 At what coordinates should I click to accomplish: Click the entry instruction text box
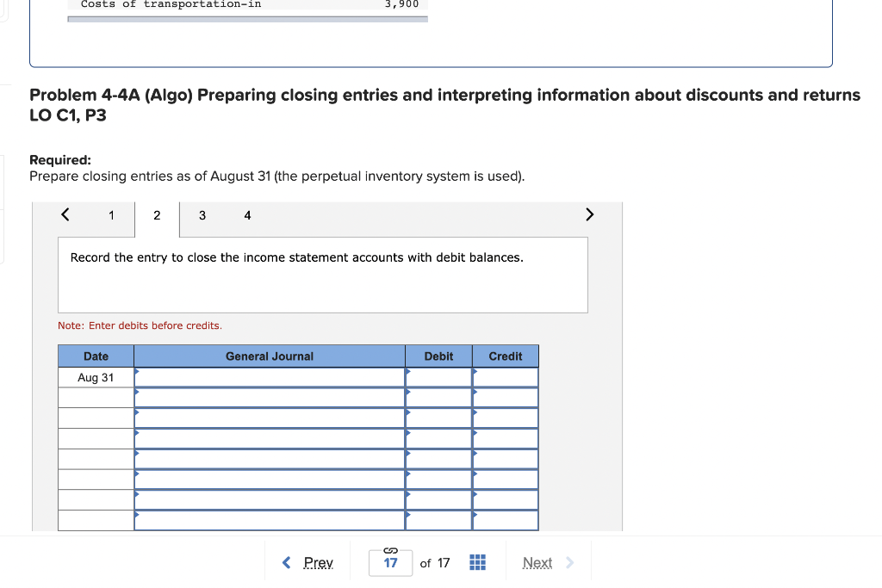pyautogui.click(x=323, y=275)
